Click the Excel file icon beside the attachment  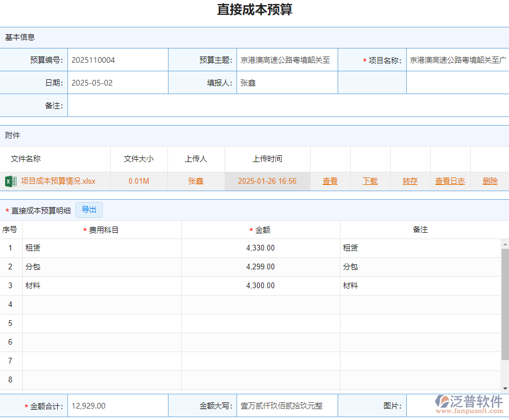click(x=11, y=181)
